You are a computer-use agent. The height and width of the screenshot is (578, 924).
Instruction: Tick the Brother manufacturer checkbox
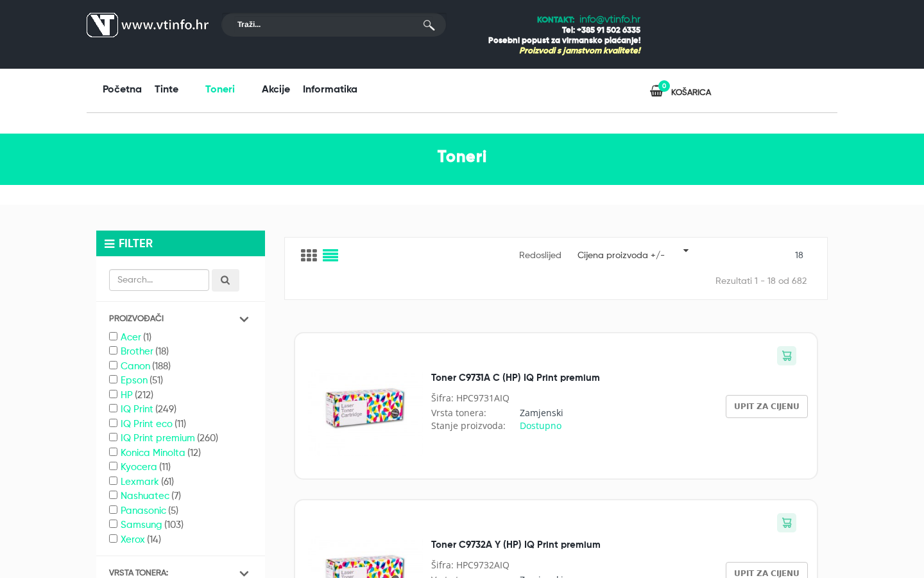point(113,351)
